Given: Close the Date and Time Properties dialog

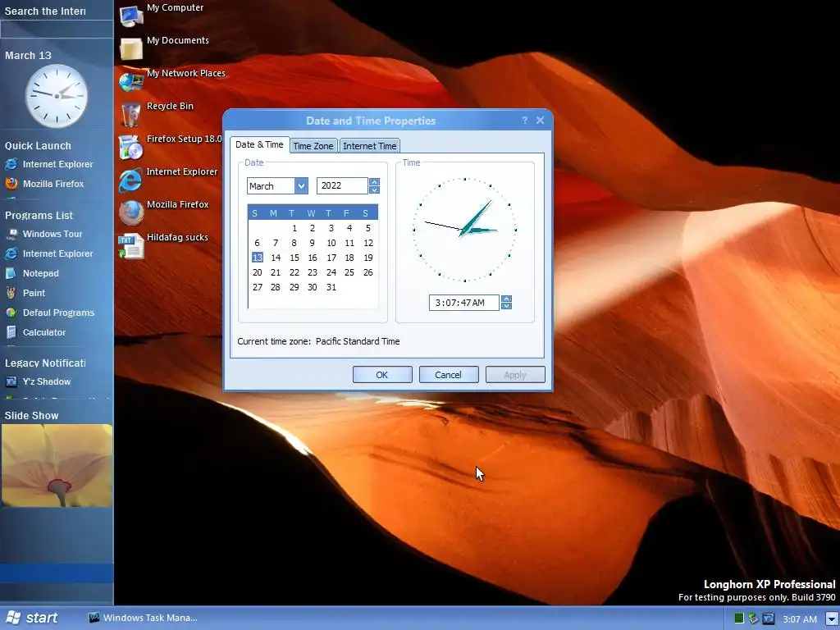Looking at the screenshot, I should (x=540, y=121).
